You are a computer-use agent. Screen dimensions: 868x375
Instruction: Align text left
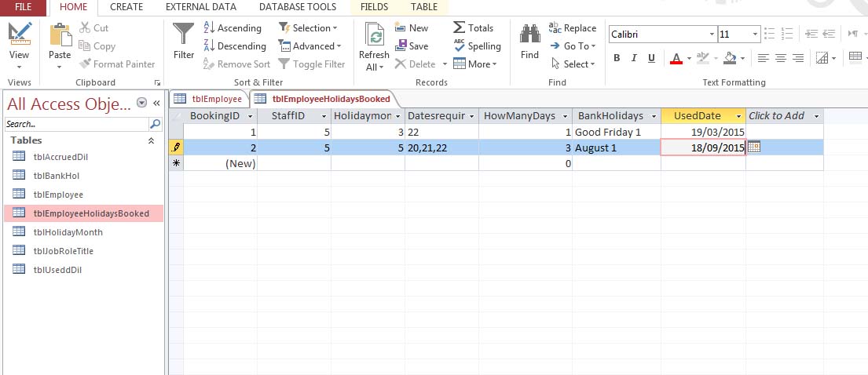pyautogui.click(x=764, y=58)
